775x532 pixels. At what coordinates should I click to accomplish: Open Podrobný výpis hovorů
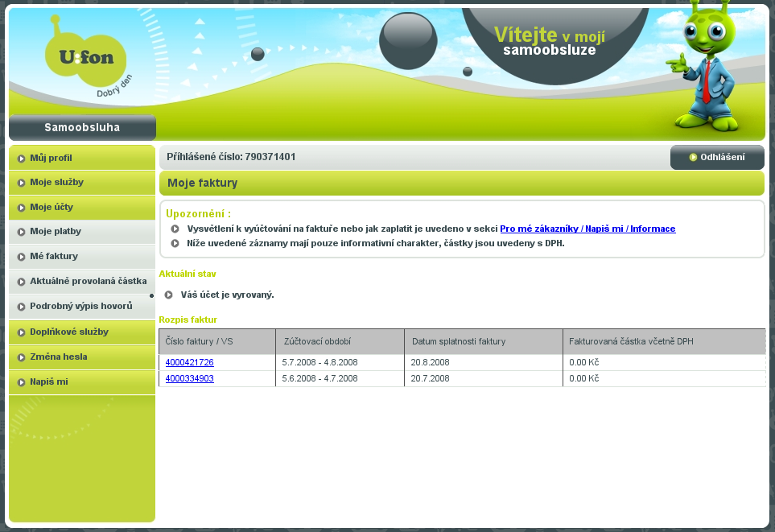(x=82, y=307)
